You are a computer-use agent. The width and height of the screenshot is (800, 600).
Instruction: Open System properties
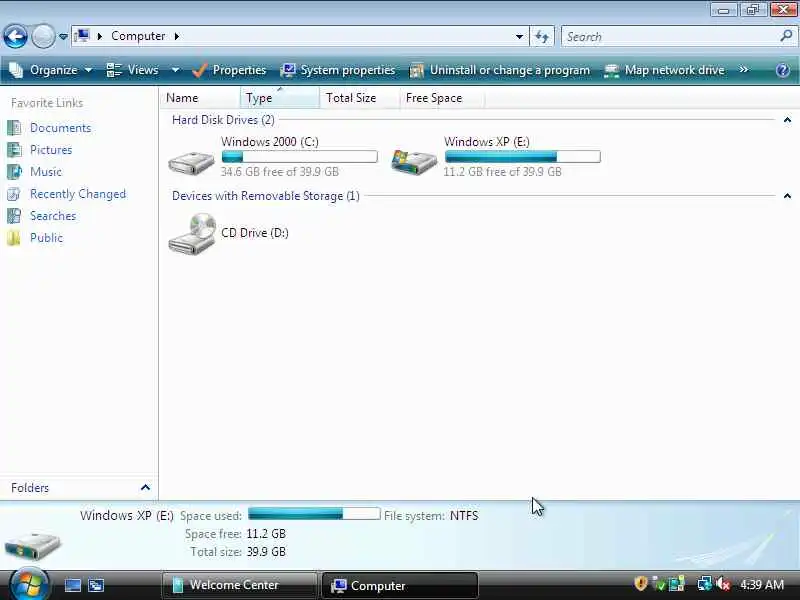click(x=338, y=70)
